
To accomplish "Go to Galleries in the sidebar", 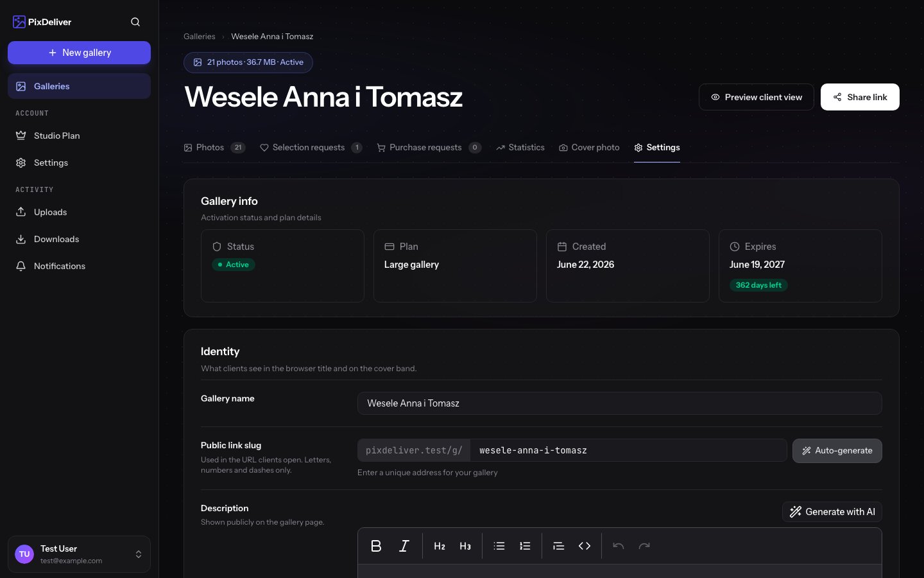I will pos(79,86).
